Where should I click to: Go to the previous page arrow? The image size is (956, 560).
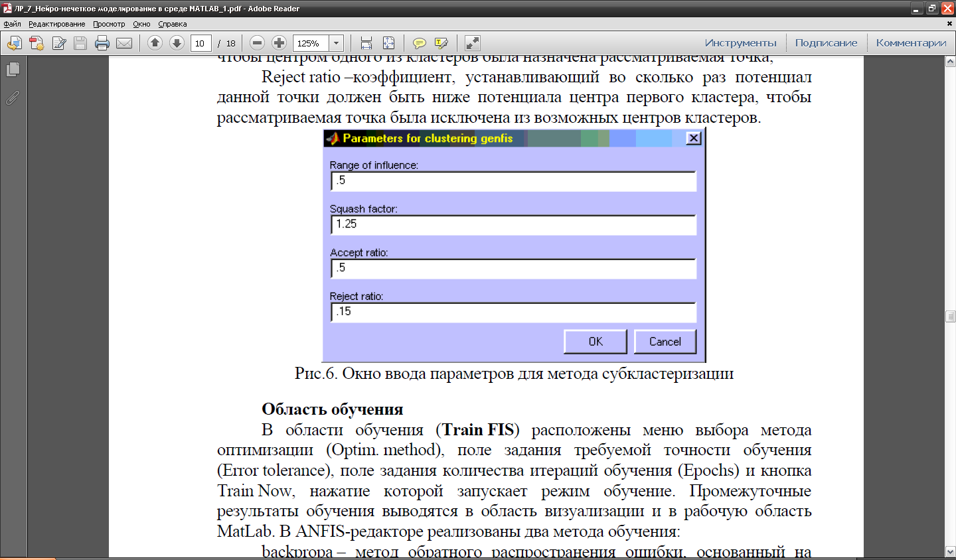pyautogui.click(x=155, y=43)
